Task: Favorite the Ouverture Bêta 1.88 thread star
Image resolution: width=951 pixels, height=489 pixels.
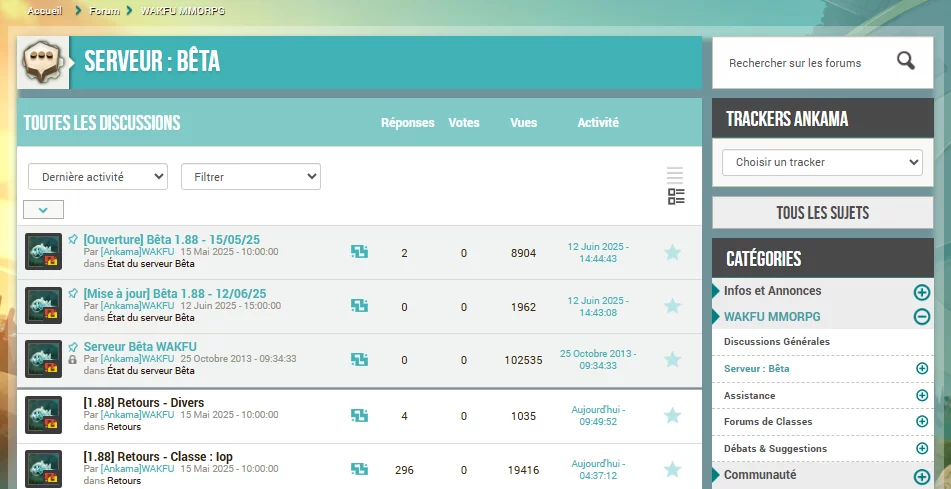Action: [672, 252]
